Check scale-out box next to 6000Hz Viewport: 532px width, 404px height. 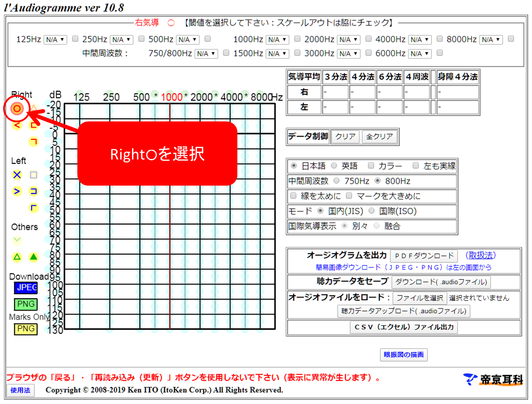[x=440, y=53]
